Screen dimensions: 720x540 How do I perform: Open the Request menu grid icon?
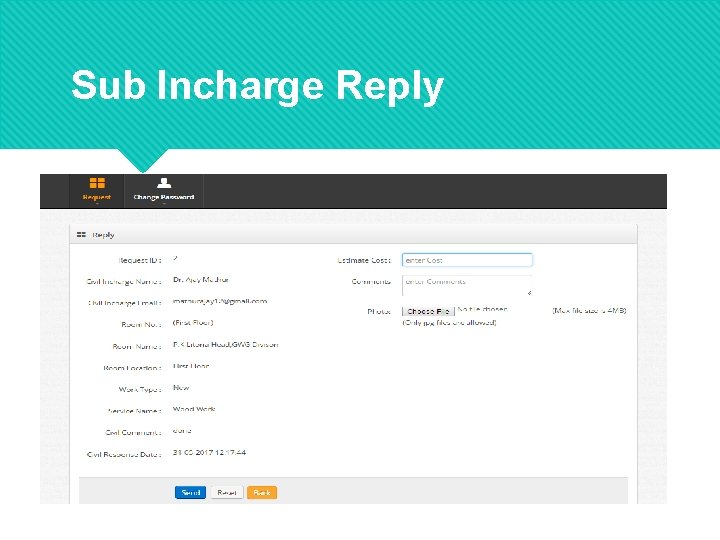97,183
